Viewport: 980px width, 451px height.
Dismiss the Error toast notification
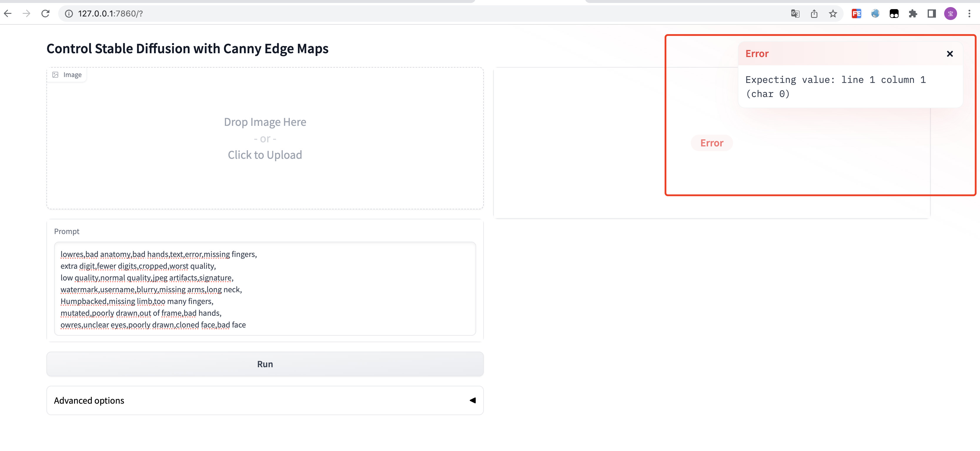click(x=950, y=54)
